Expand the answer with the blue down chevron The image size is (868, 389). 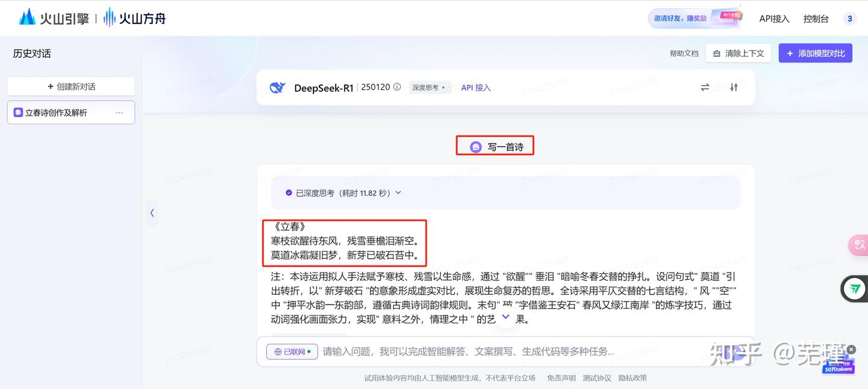(x=505, y=317)
